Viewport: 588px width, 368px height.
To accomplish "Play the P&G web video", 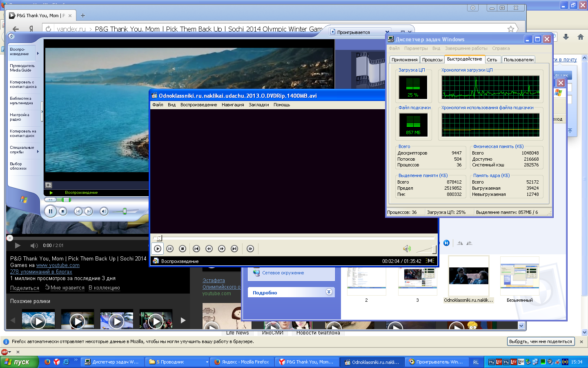I will pyautogui.click(x=18, y=246).
